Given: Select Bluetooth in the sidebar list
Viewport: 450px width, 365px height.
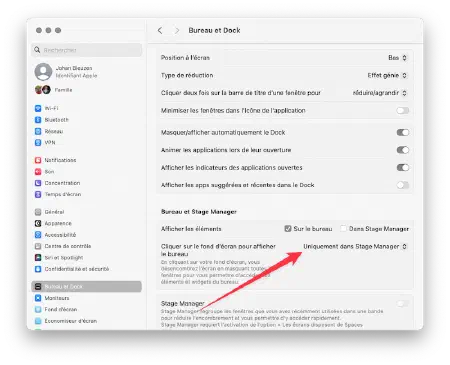Looking at the screenshot, I should [x=87, y=120].
